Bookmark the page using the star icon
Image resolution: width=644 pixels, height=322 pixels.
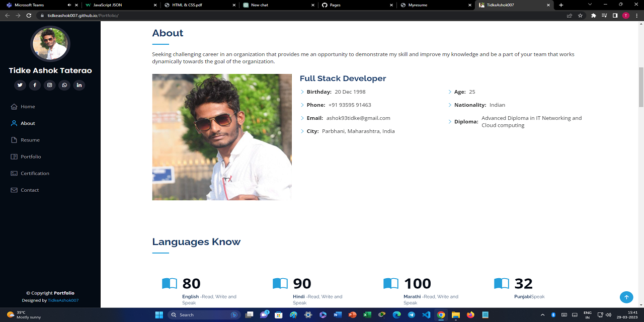point(580,16)
